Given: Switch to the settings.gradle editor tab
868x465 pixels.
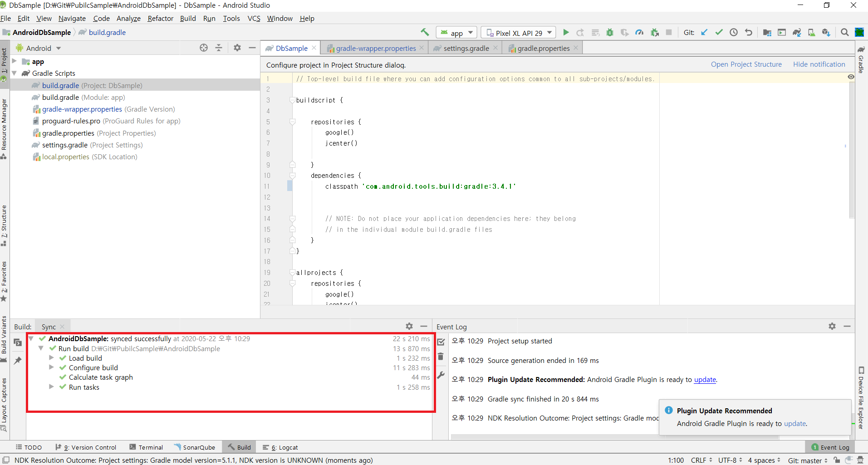Looking at the screenshot, I should [x=465, y=48].
